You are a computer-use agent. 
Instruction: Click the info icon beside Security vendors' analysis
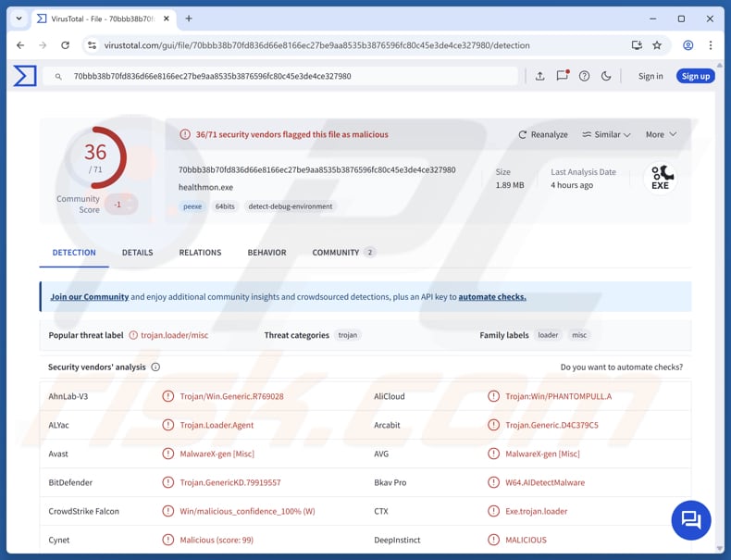coord(155,367)
